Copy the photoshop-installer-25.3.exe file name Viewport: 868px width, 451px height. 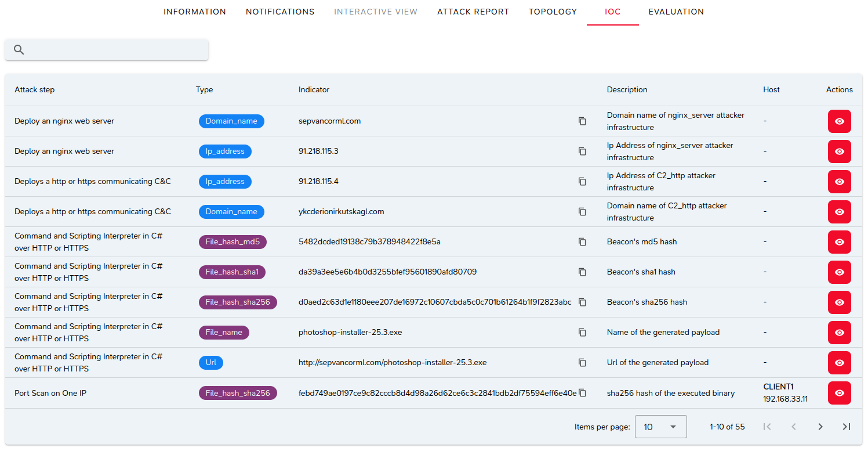(582, 333)
